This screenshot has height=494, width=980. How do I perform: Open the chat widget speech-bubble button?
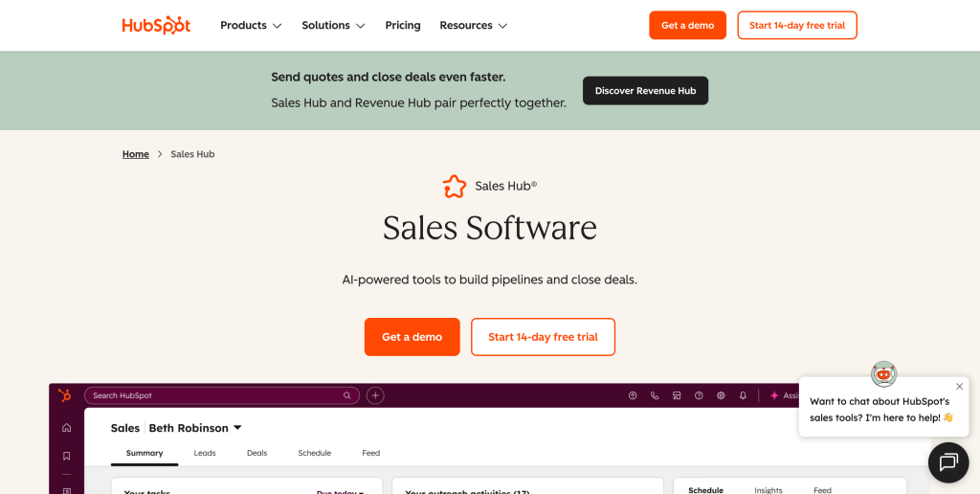click(948, 462)
